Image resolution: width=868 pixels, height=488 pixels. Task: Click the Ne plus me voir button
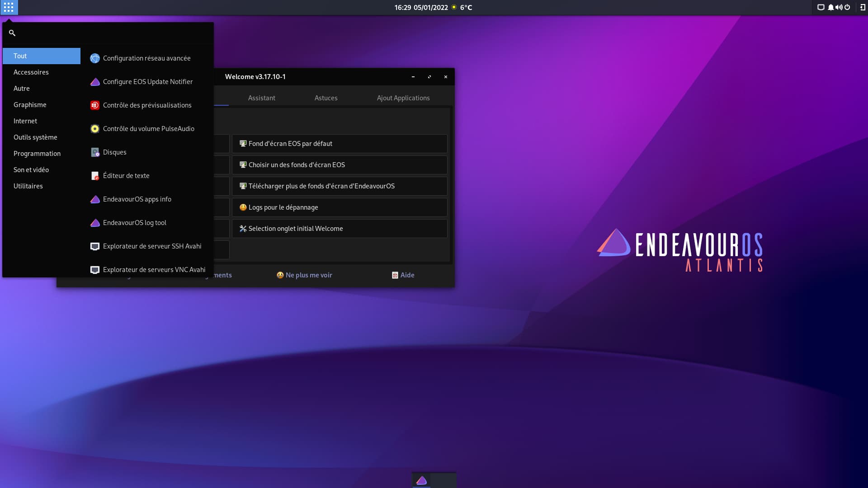[x=304, y=275]
